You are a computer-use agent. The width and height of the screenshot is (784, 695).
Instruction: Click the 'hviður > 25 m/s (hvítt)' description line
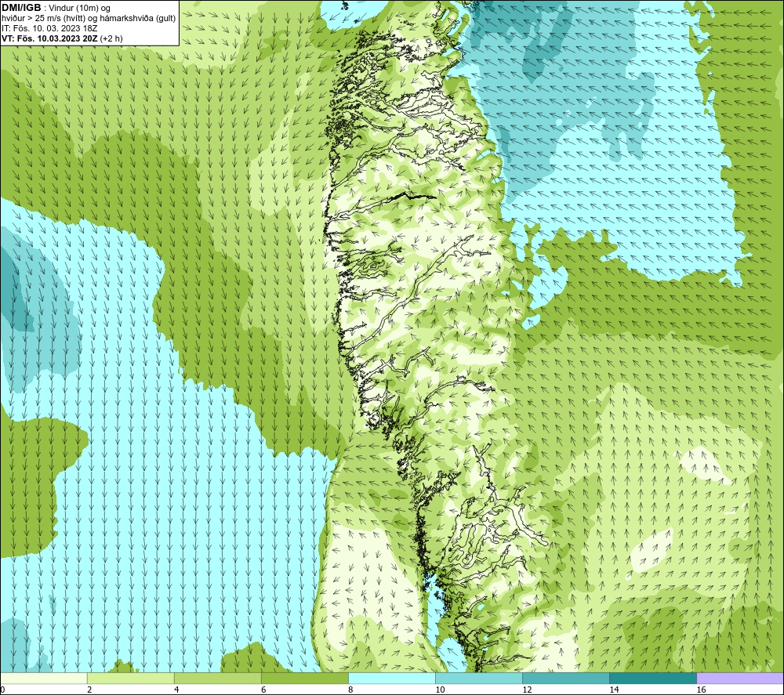pos(89,19)
